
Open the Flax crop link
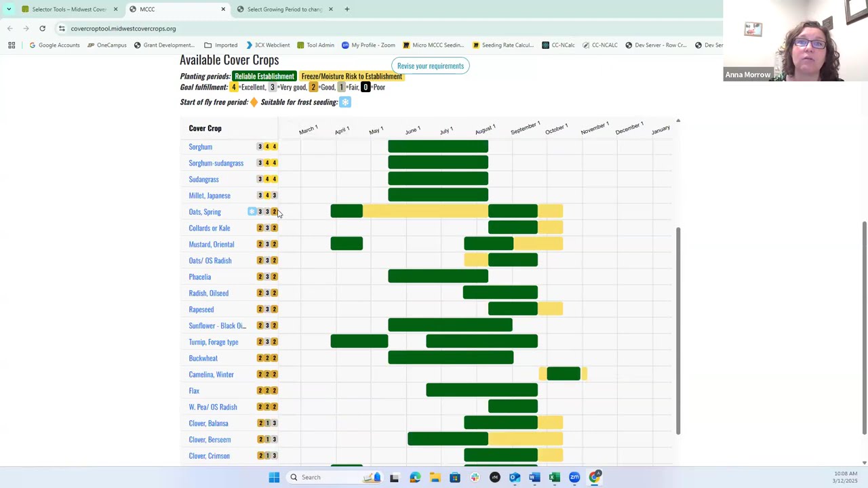point(194,390)
